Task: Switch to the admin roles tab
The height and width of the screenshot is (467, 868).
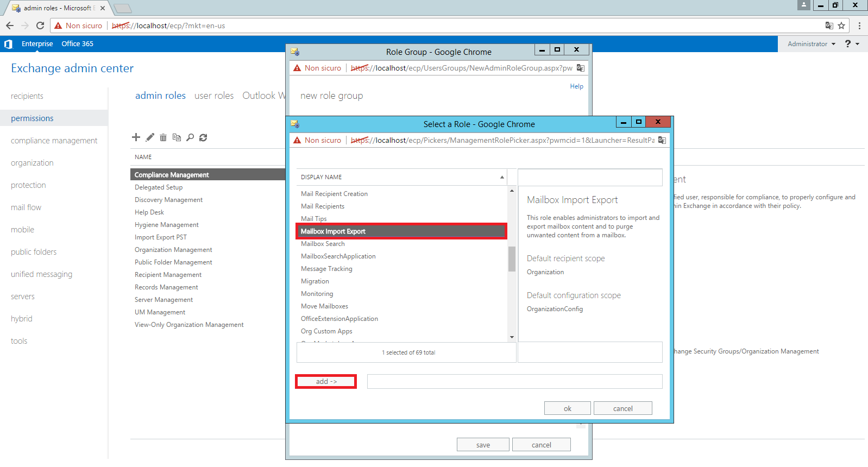Action: (160, 96)
